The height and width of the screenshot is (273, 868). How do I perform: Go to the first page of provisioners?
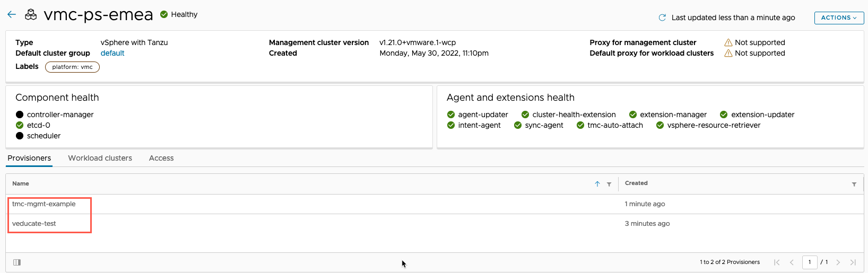[777, 262]
